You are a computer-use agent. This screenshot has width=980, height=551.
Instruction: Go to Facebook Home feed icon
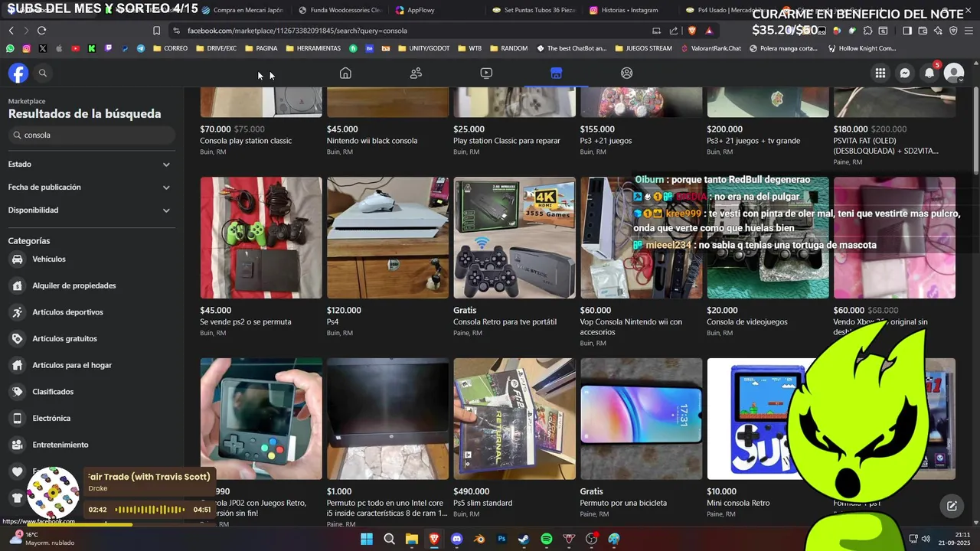[345, 73]
